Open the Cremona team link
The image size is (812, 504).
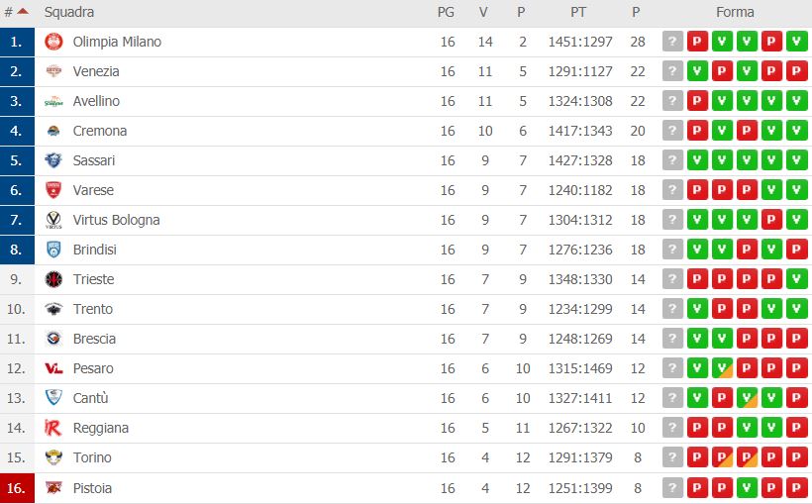click(x=100, y=131)
